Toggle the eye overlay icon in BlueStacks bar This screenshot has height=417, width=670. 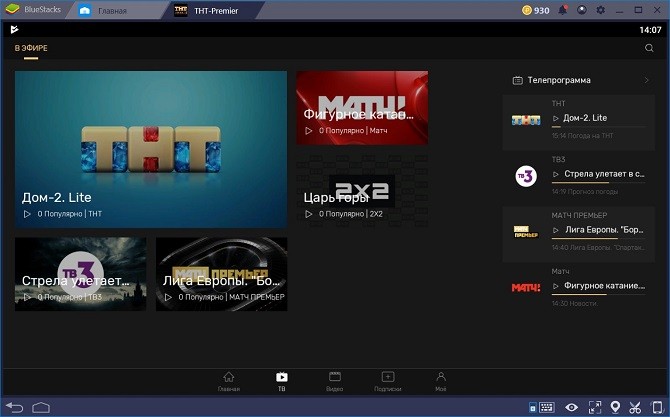click(571, 407)
